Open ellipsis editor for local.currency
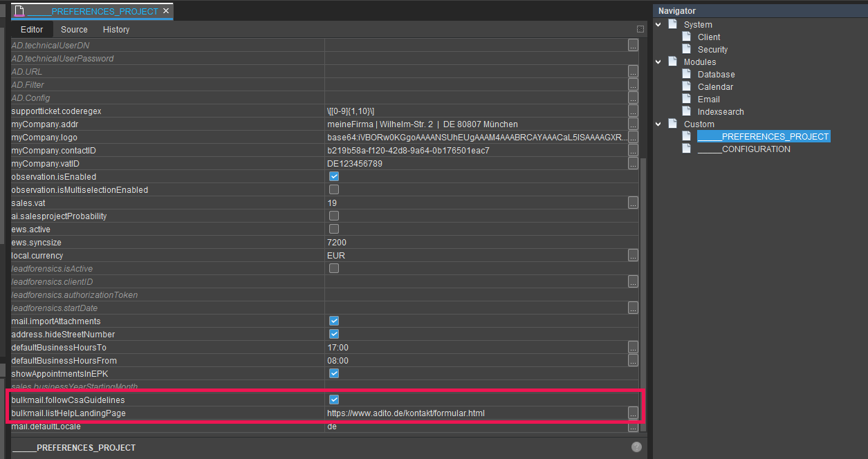Screen dimensions: 868x459 point(633,256)
